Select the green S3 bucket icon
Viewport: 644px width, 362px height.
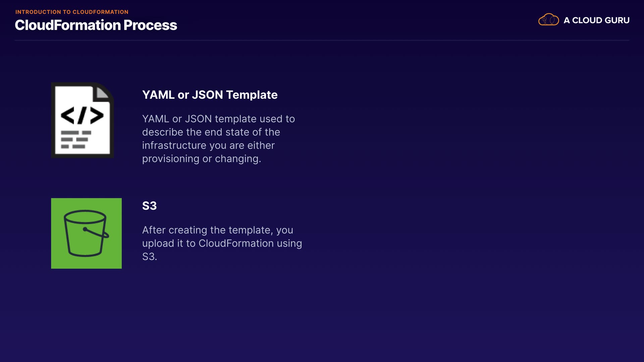(86, 233)
